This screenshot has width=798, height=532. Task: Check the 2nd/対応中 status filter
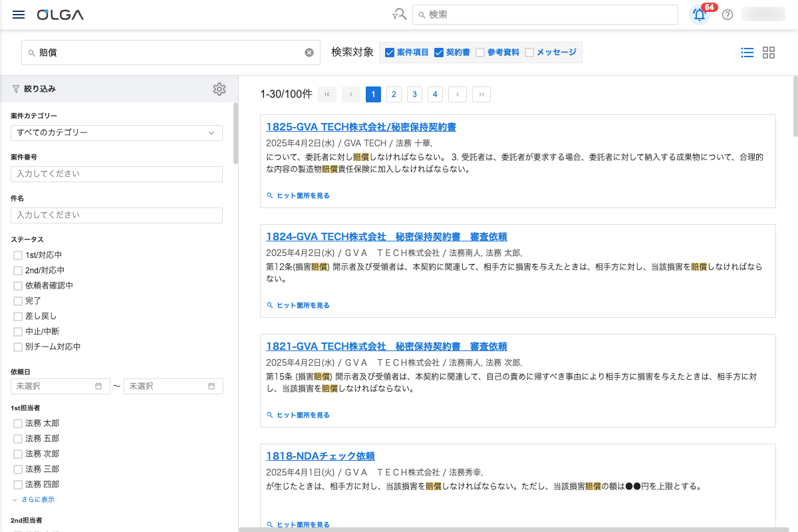(x=18, y=271)
